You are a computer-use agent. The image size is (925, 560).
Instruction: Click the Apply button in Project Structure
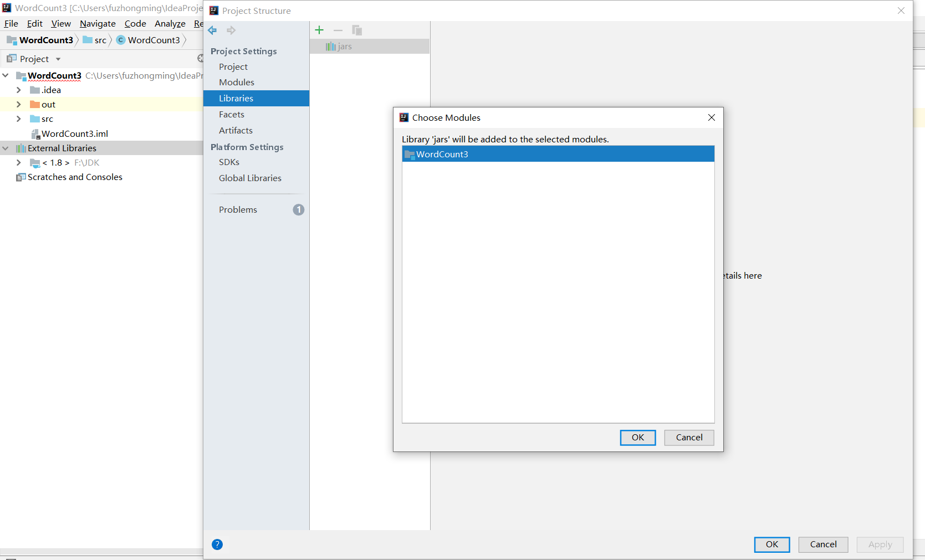tap(880, 544)
